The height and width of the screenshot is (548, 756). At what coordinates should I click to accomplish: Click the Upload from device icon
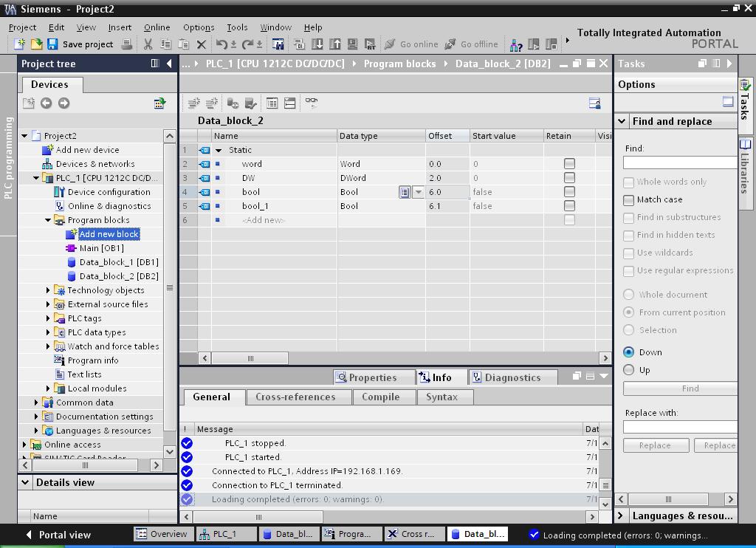pos(335,44)
